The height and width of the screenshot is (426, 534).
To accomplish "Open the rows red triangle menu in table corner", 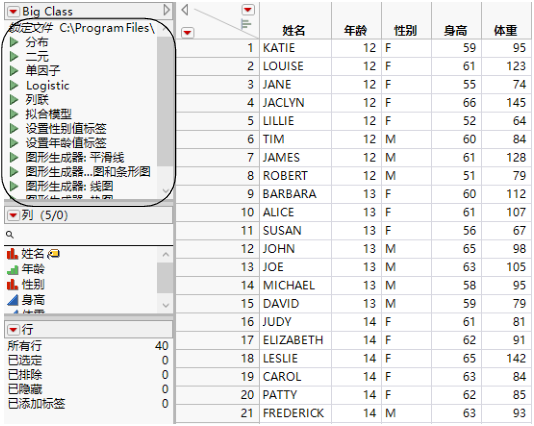I will click(188, 33).
